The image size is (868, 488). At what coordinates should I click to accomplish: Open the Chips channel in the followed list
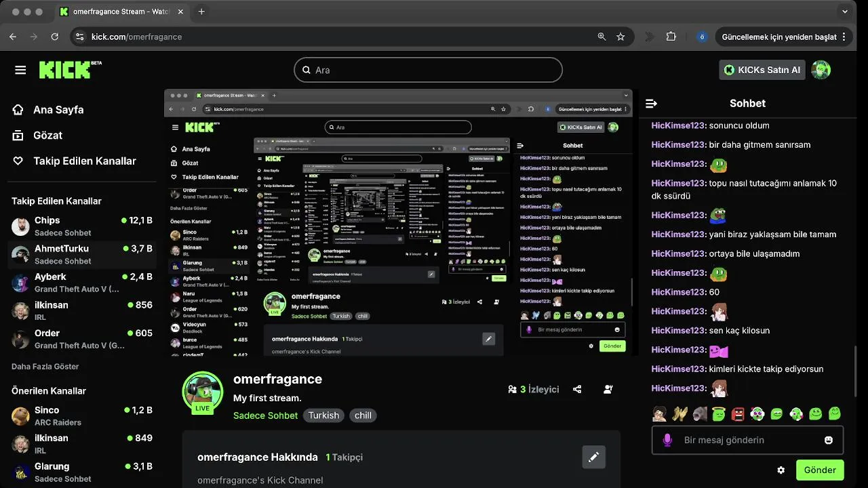tap(82, 226)
